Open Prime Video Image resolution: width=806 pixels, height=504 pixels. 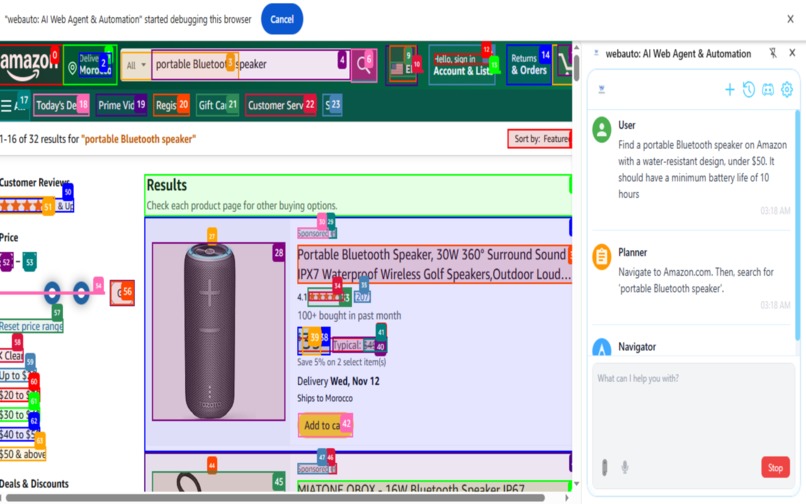click(x=121, y=105)
